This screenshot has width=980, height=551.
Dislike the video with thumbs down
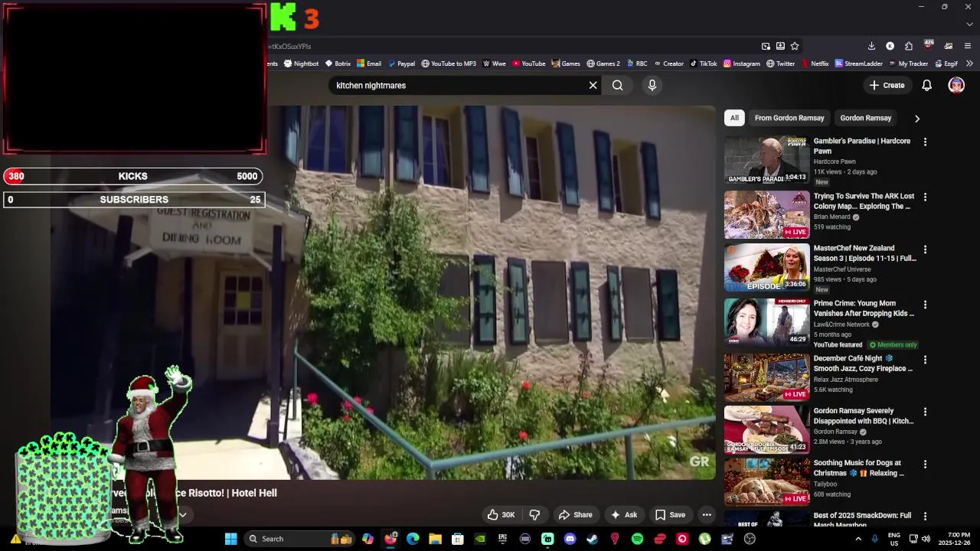[534, 515]
